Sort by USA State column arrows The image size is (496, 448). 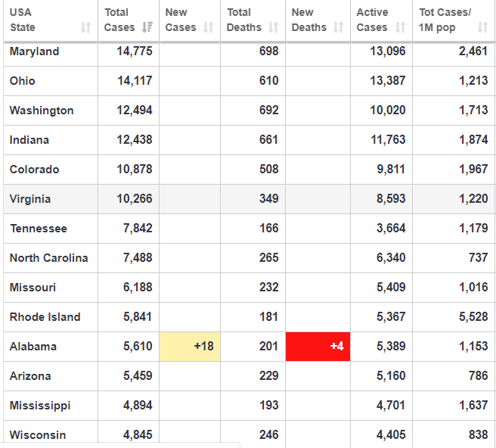(85, 27)
